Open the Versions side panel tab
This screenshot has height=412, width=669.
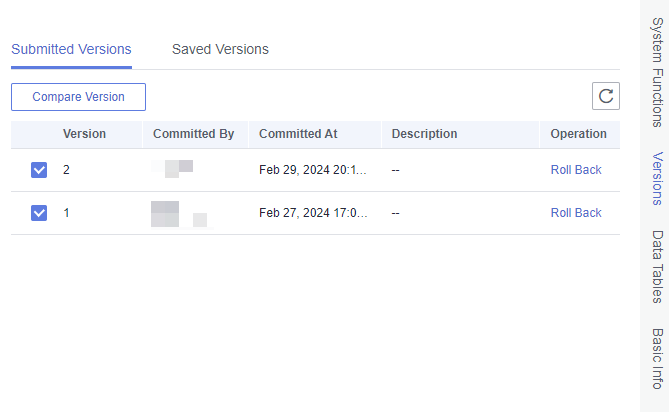[x=657, y=178]
